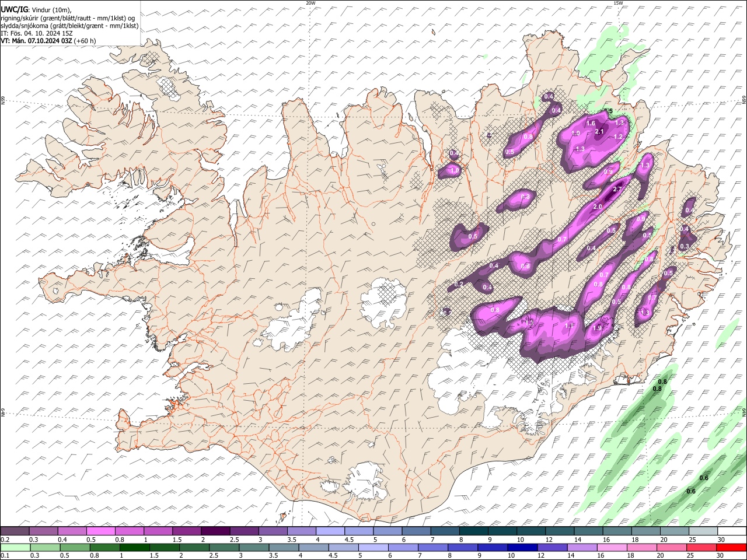Click the 'slydda/snjókoma' legend description line
This screenshot has height=560, width=747.
tap(69, 26)
